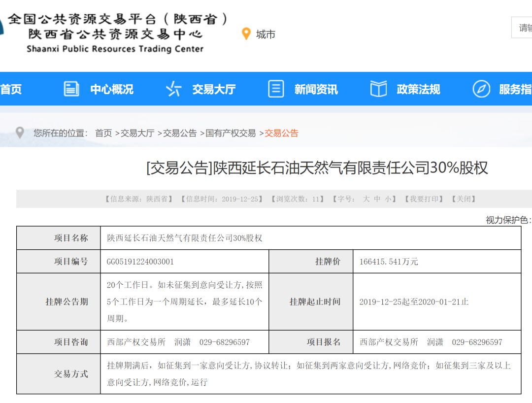Viewport: 532px width, 403px height.
Task: Open the 中心概况 nav menu
Action: [112, 89]
